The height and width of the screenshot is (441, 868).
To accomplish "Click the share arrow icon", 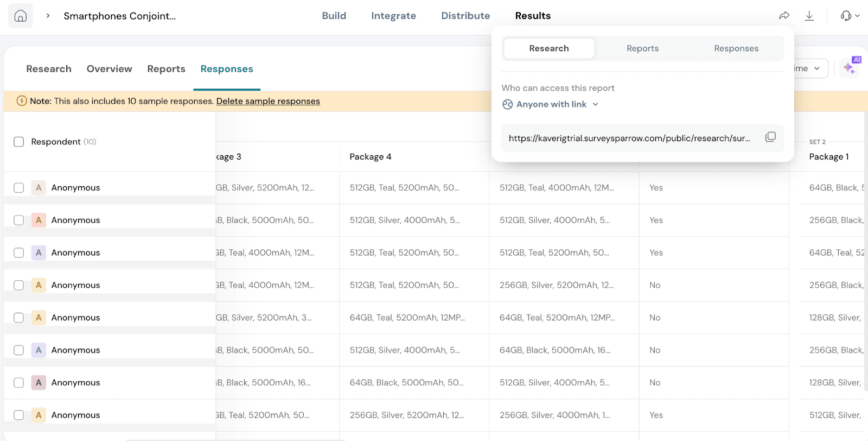I will 784,16.
